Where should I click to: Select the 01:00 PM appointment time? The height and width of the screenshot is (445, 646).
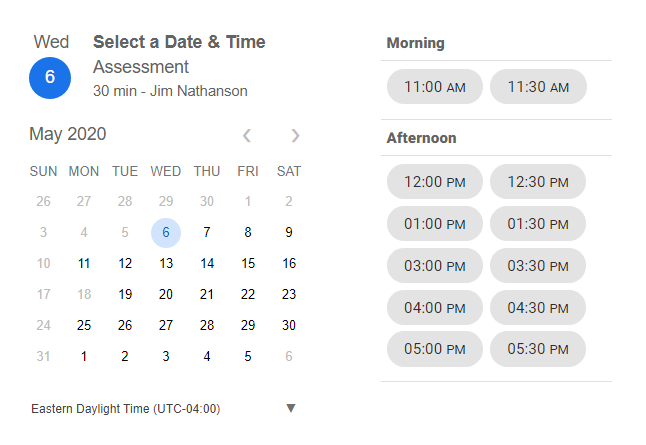click(x=435, y=224)
